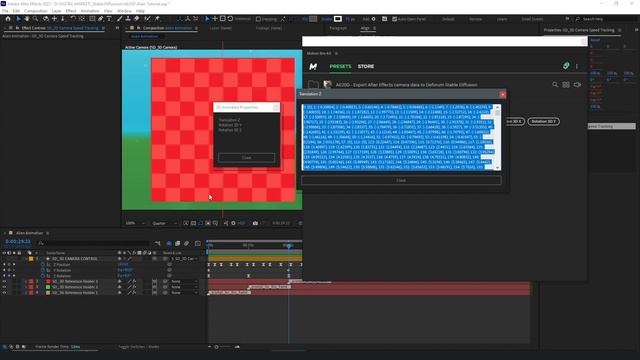
Task: Open the File menu
Action: point(5,11)
